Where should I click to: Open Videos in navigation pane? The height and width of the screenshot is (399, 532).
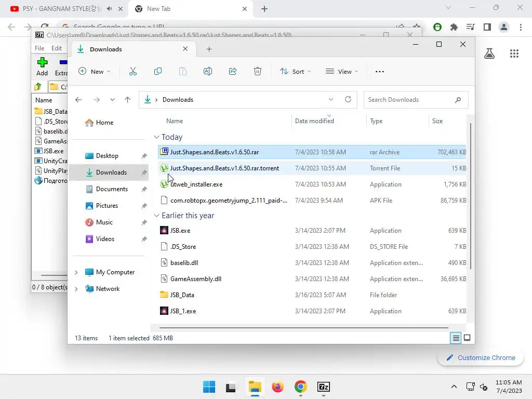[x=105, y=239]
